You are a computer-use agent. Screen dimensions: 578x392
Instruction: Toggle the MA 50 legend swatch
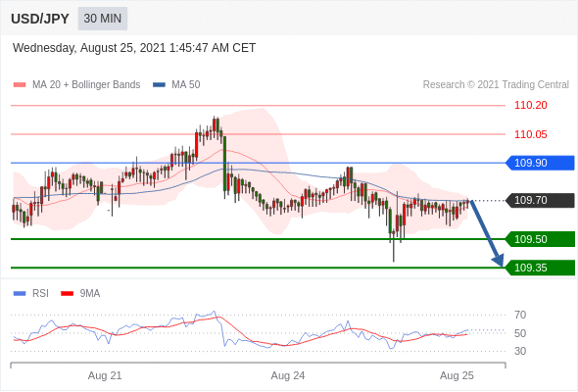click(x=159, y=85)
